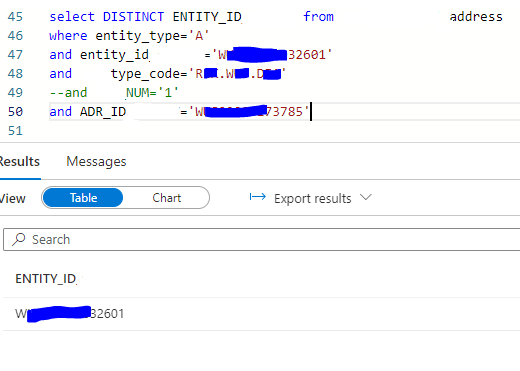Switch view to Chart
This screenshot has height=371, width=520.
(x=167, y=198)
